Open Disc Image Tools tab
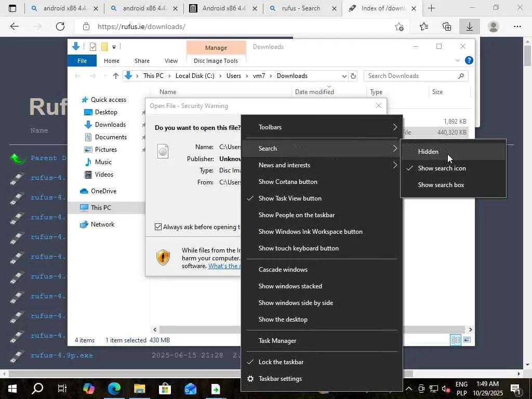The height and width of the screenshot is (399, 532). [216, 61]
